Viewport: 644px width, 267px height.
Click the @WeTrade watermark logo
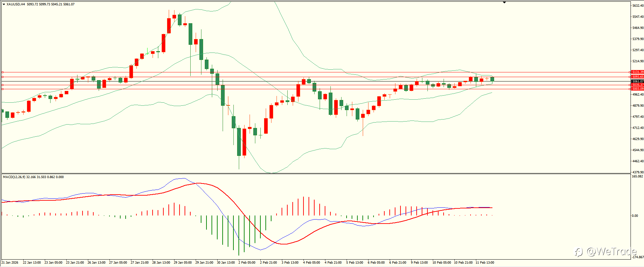coord(605,252)
